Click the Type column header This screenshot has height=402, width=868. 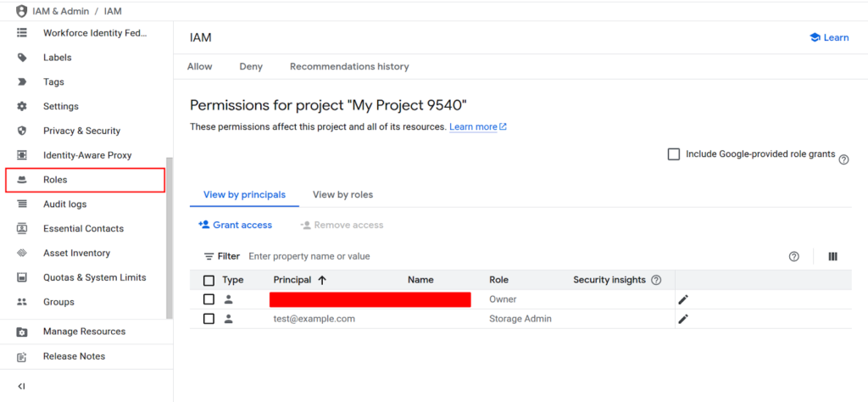(x=233, y=280)
